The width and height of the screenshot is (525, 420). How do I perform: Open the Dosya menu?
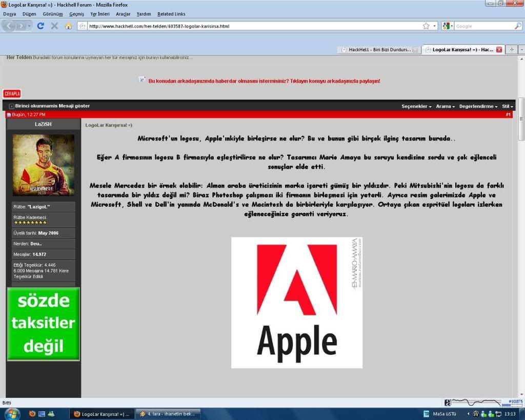click(10, 14)
